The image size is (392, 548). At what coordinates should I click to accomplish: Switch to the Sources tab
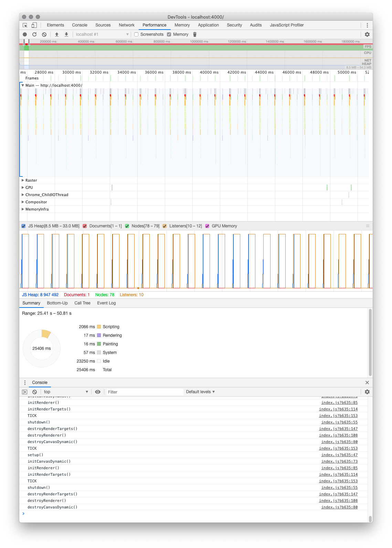103,25
